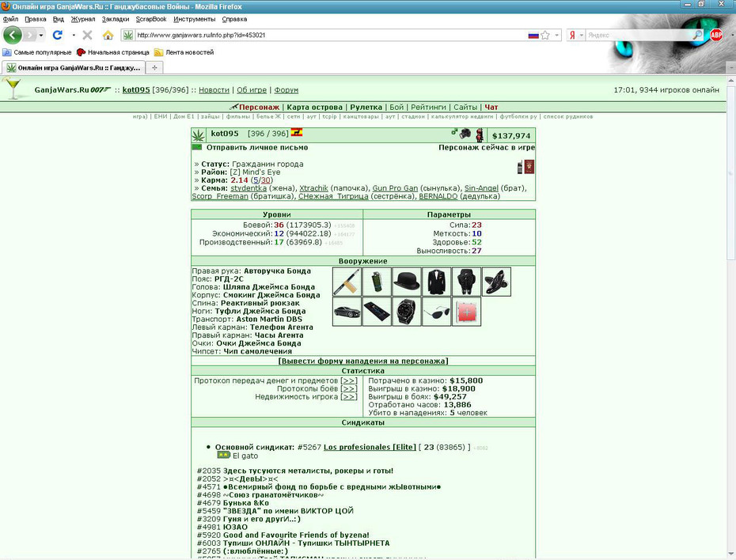Bookmark this page with the star icon
736x560 pixels.
(x=545, y=35)
